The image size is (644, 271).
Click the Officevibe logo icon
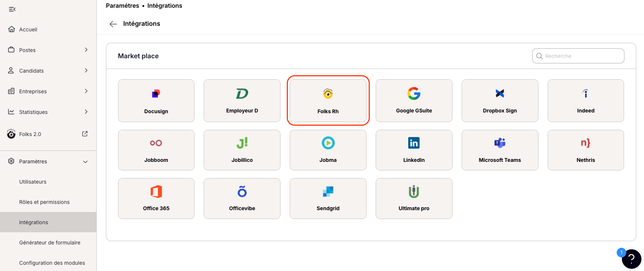pos(242,191)
